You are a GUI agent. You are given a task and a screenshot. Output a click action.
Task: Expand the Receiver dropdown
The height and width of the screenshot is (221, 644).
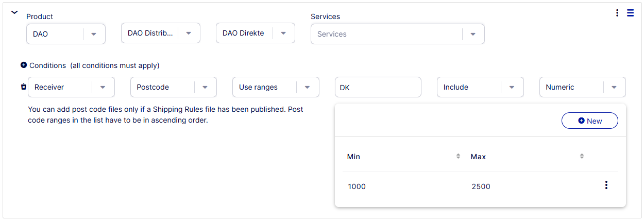click(x=103, y=87)
